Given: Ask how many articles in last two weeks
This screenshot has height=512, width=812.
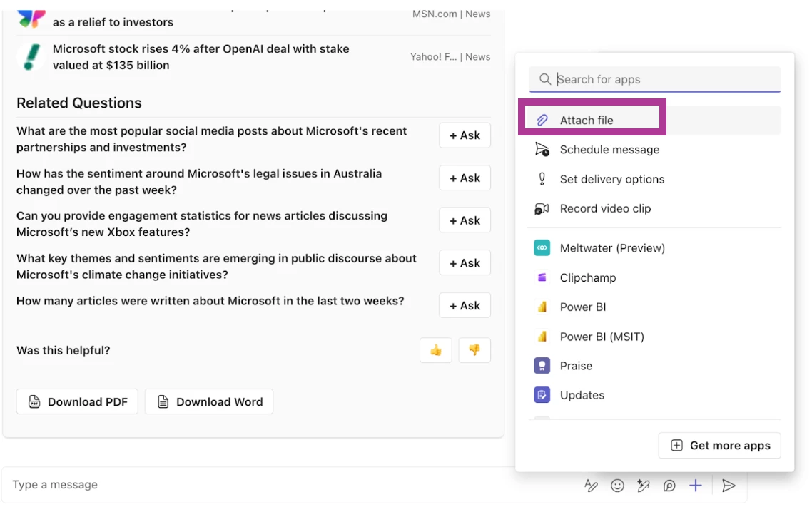Looking at the screenshot, I should tap(465, 305).
